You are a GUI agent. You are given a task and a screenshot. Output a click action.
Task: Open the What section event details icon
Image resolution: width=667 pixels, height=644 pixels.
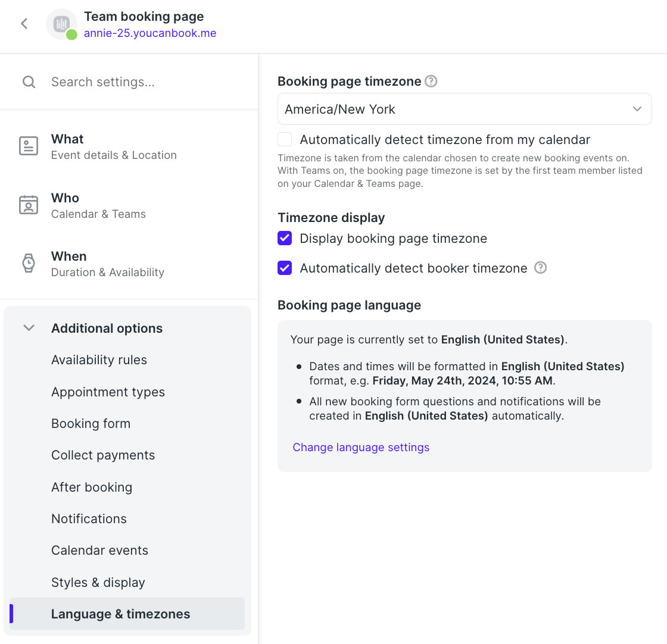coord(29,146)
